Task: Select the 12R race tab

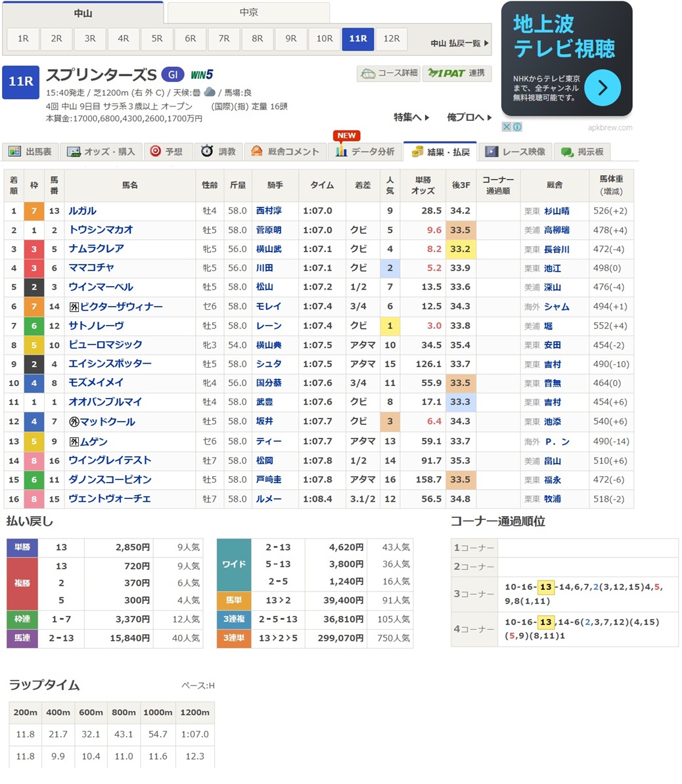Action: [392, 39]
